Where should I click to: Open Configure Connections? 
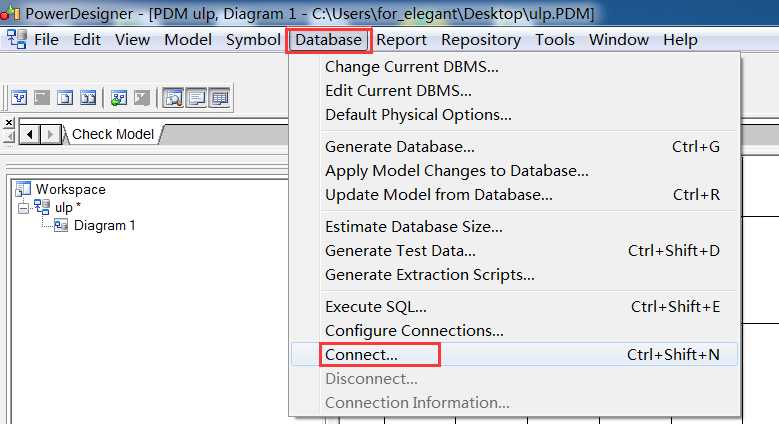pos(514,331)
